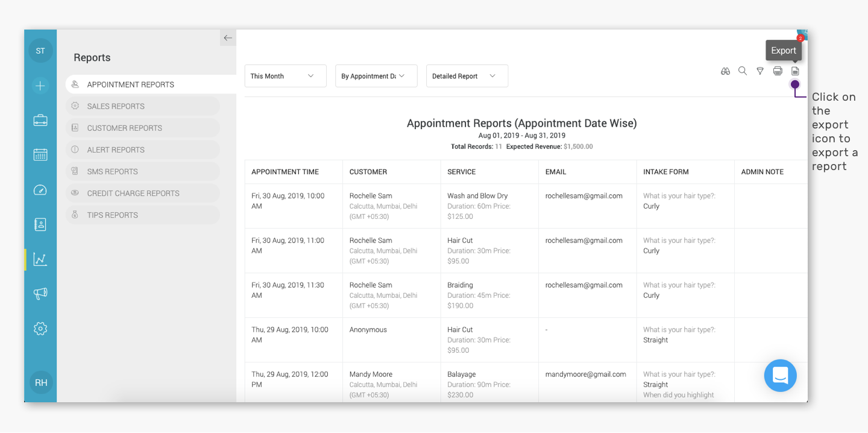Click the Anonymous customer cell

(x=368, y=330)
